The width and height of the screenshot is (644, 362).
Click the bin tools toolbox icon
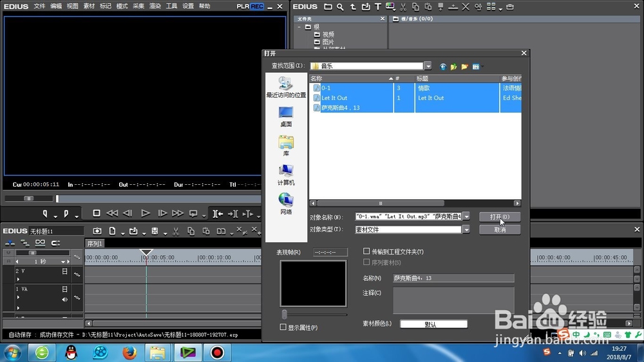[509, 6]
